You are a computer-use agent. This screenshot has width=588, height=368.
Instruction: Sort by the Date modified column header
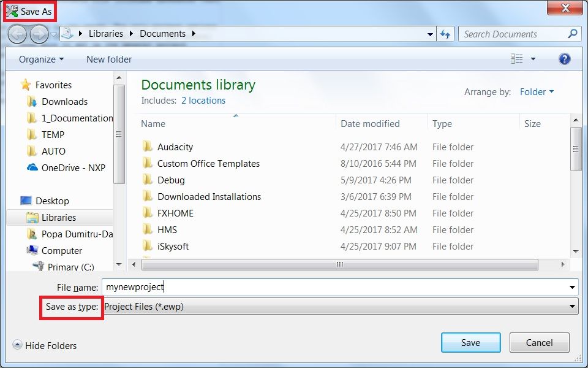point(370,124)
